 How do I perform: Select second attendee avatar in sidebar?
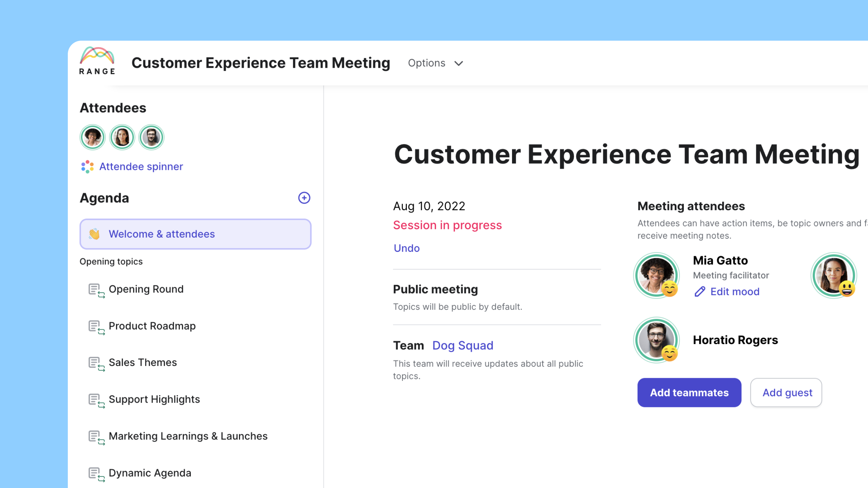[x=122, y=137]
